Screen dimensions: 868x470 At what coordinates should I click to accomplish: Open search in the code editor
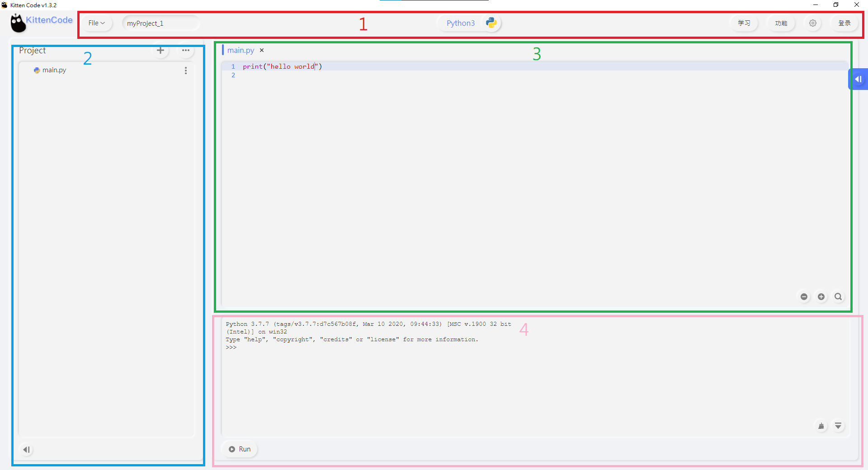coord(838,297)
